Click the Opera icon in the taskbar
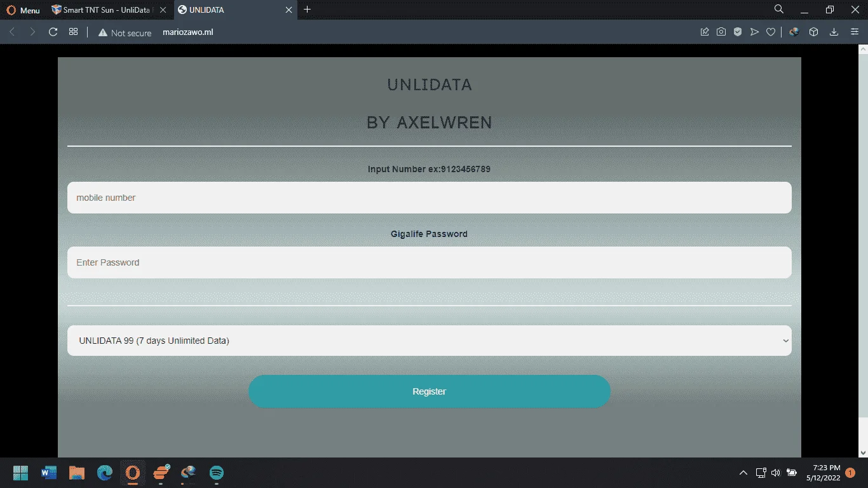This screenshot has height=488, width=868. coord(133,473)
